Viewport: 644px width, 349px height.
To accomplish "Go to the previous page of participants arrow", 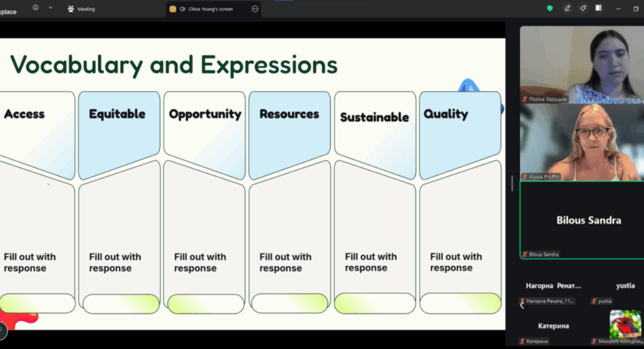I will click(522, 306).
